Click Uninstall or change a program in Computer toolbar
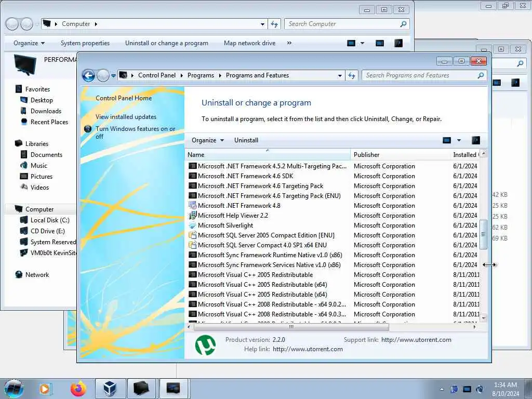This screenshot has height=399, width=532. point(167,43)
